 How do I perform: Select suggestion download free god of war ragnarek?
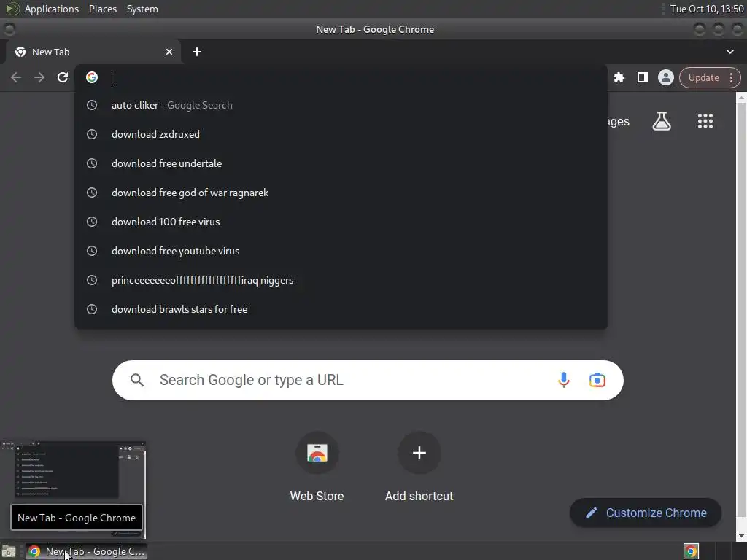(x=341, y=192)
